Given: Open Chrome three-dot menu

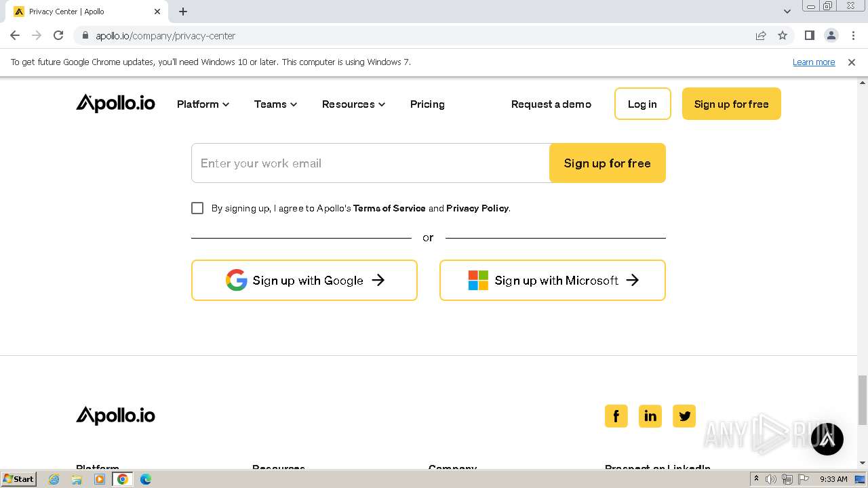Looking at the screenshot, I should (853, 35).
